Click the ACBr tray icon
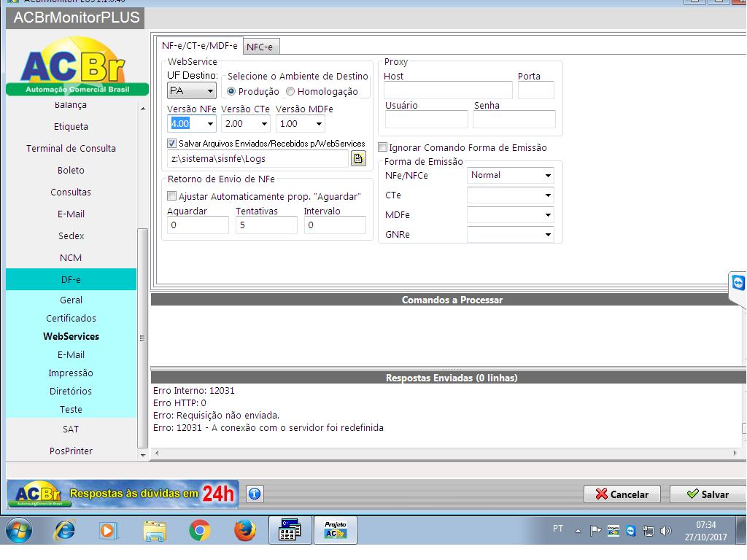747x560 pixels. point(613,530)
